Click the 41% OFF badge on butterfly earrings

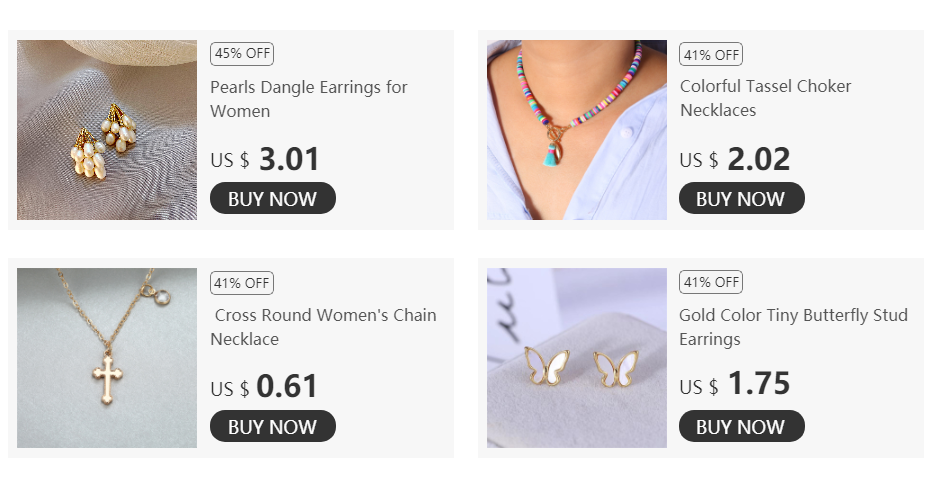pyautogui.click(x=711, y=282)
